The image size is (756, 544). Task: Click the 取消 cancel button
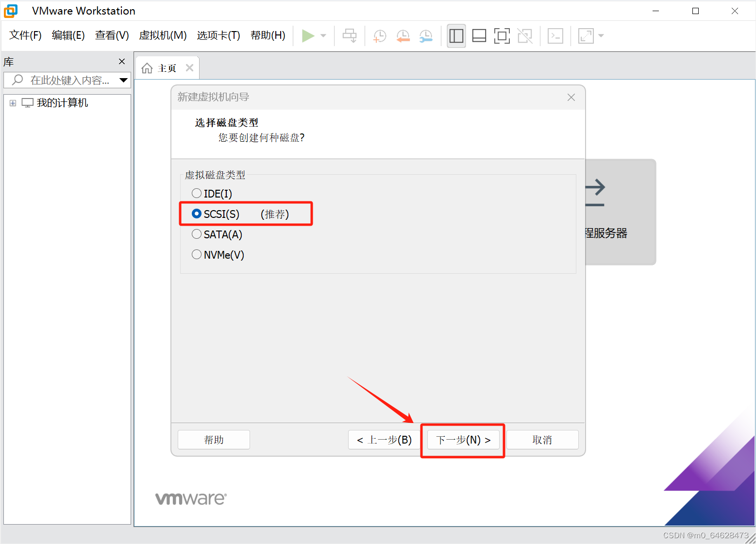(x=542, y=440)
